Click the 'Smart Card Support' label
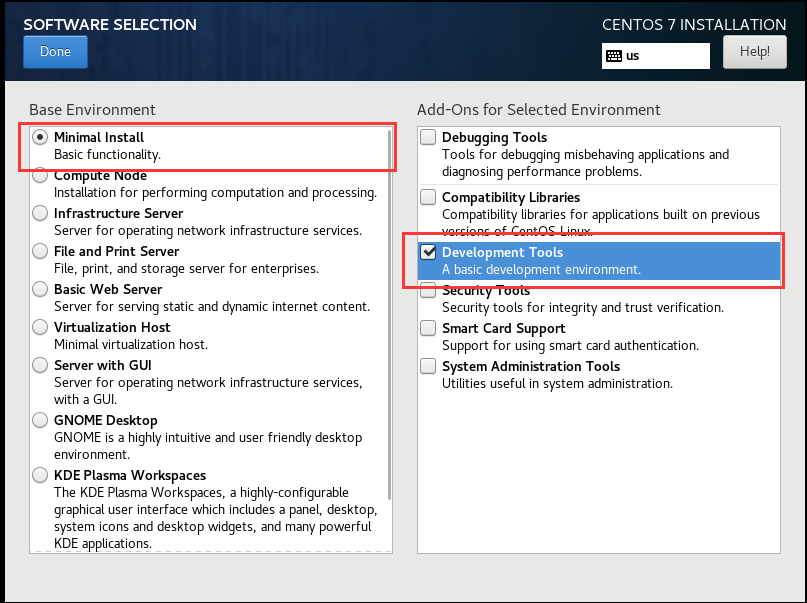The image size is (807, 603). pyautogui.click(x=504, y=328)
